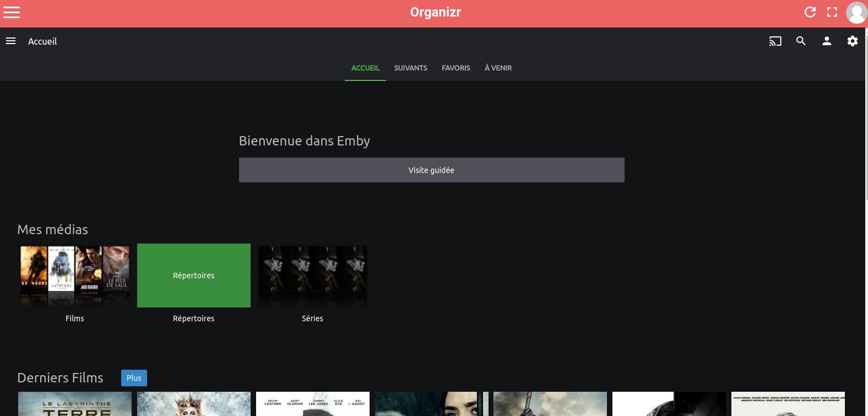Switch to the Suivants tab

click(x=411, y=68)
